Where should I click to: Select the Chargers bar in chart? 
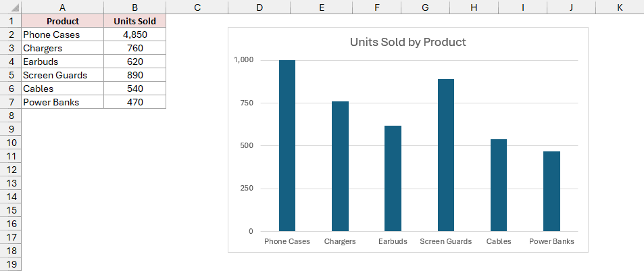tap(340, 166)
